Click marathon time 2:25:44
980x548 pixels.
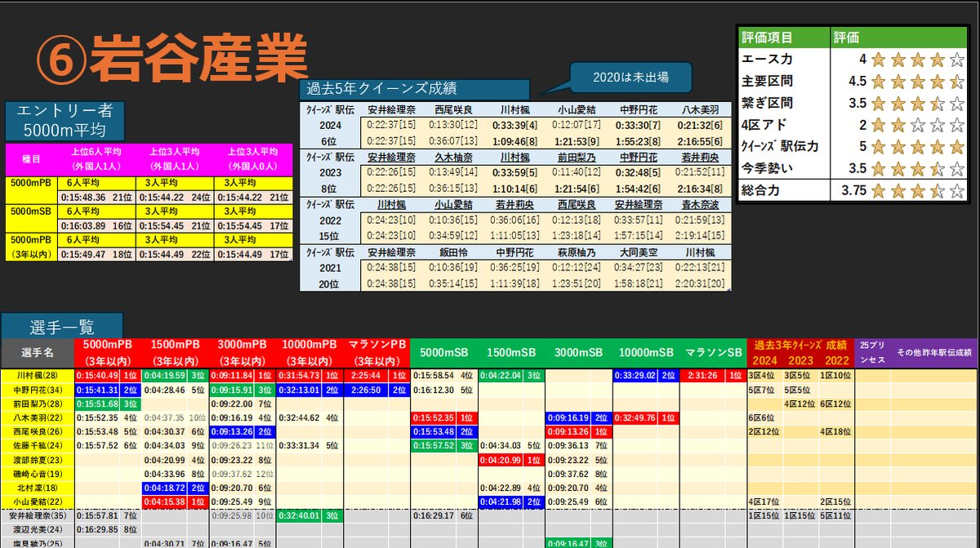tap(364, 375)
